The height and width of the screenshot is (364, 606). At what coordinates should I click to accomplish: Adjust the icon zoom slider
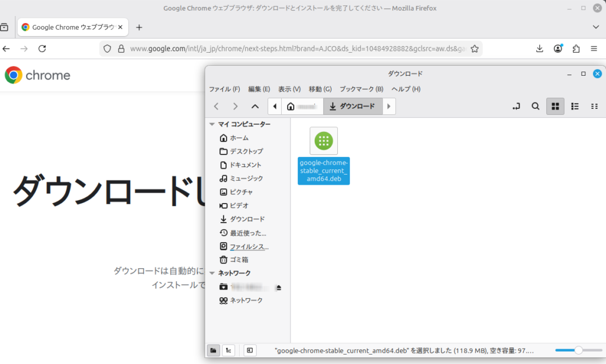[578, 350]
